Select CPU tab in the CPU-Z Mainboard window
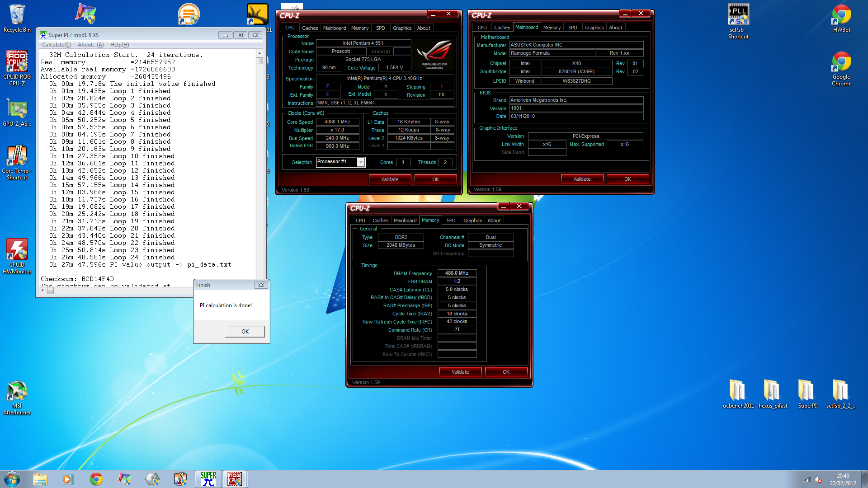 click(x=482, y=28)
